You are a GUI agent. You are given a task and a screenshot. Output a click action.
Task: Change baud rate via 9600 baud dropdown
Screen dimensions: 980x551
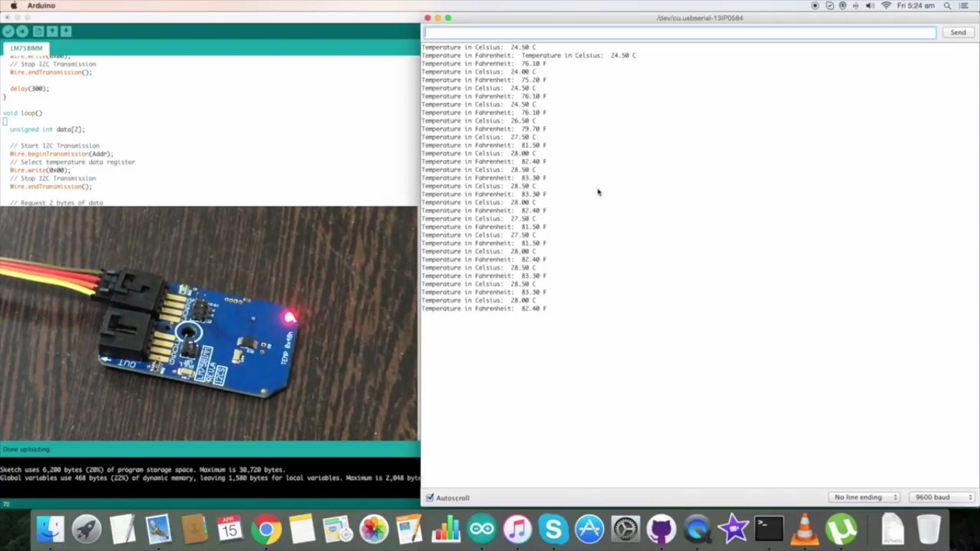click(941, 496)
